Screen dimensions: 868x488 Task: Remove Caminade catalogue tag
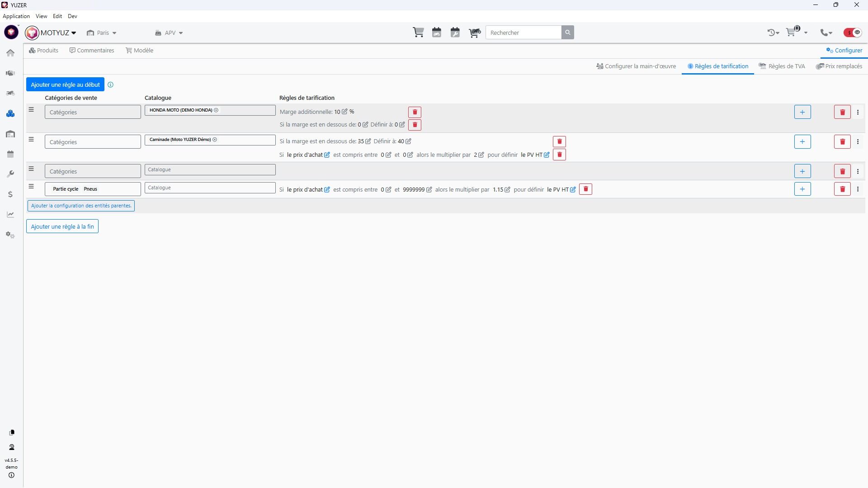click(215, 140)
